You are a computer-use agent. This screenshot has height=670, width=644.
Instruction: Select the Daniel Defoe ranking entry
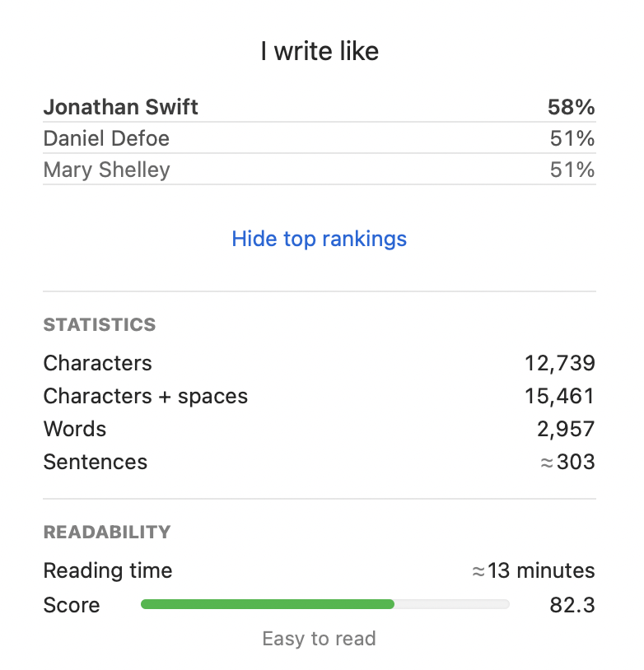click(106, 138)
